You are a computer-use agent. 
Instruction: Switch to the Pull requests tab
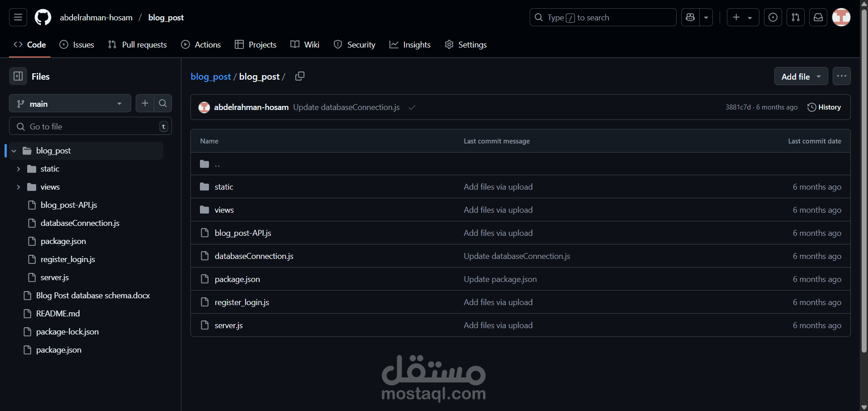138,44
